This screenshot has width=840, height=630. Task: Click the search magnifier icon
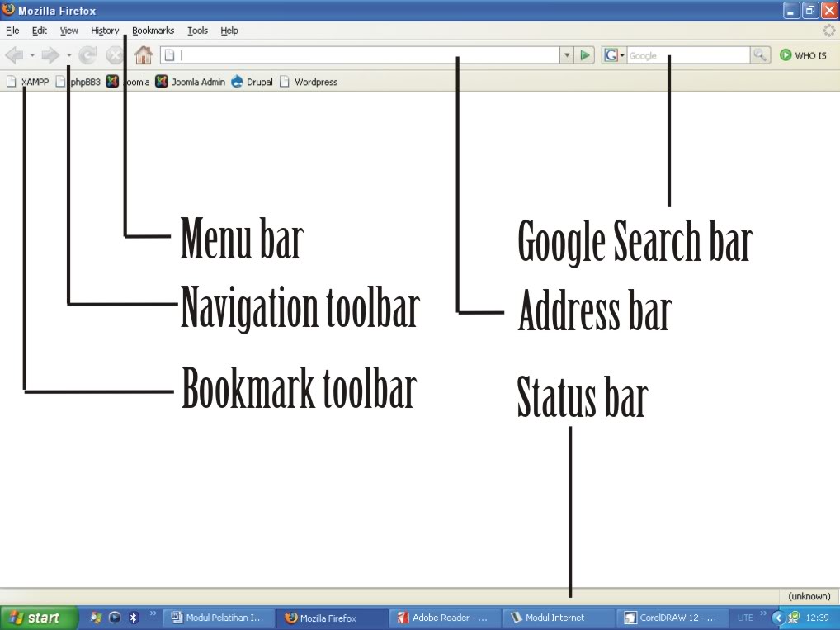pyautogui.click(x=760, y=54)
